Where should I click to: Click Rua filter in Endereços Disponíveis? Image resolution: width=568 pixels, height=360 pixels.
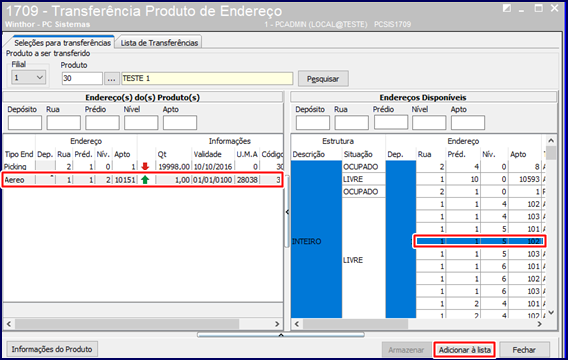pos(351,123)
